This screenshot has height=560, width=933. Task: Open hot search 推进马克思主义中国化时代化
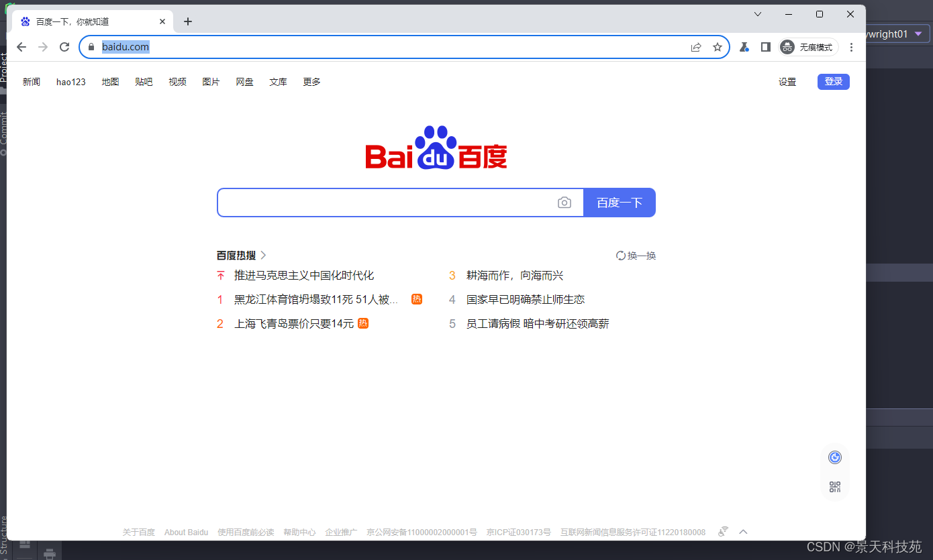point(304,276)
